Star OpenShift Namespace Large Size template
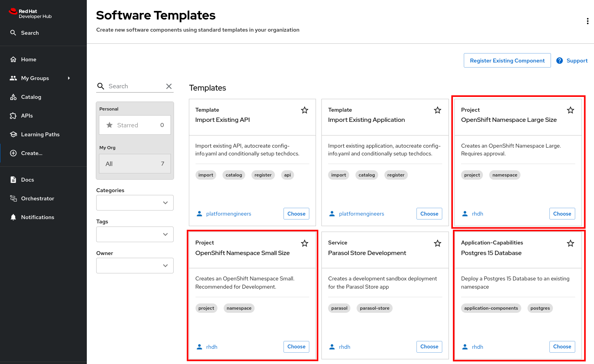Screen dimensions: 594x364 pyautogui.click(x=571, y=110)
